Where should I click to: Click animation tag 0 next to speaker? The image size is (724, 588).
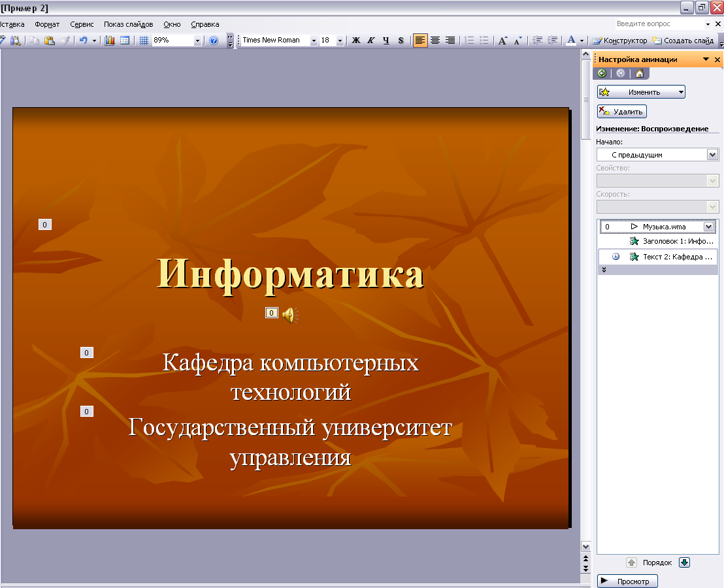(272, 313)
